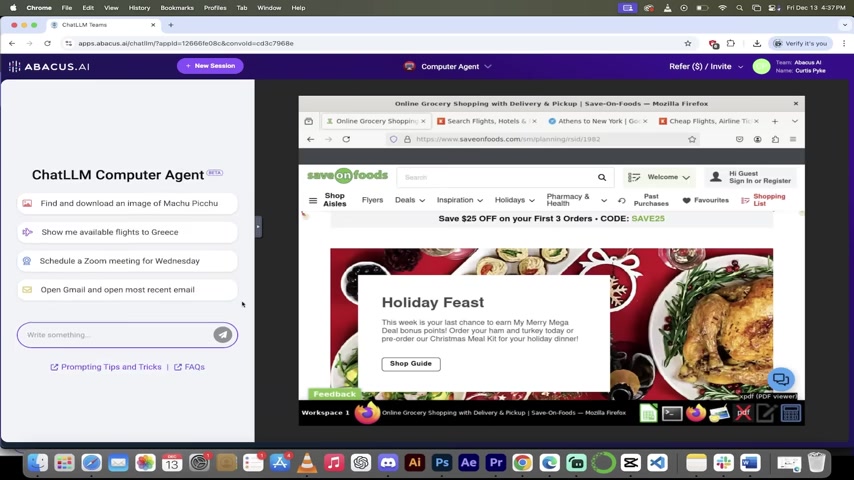
Task: Switch to Cheap Flights, Airline Tickets tab
Action: (709, 121)
